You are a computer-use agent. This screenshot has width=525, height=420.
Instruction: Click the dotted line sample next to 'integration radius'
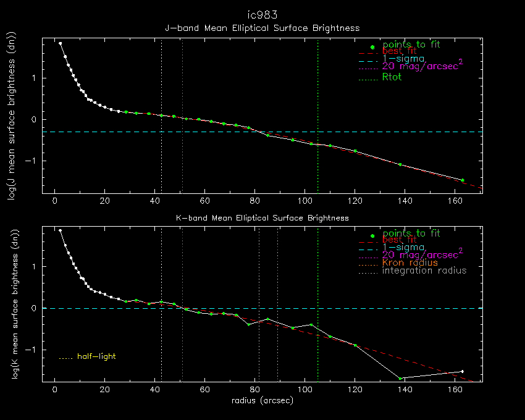click(367, 271)
